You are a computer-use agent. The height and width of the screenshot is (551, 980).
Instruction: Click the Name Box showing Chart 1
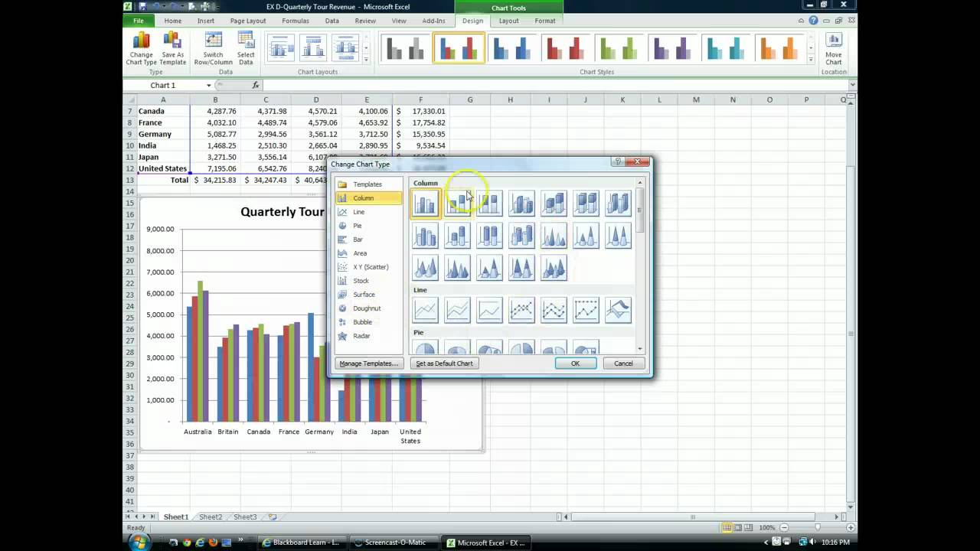[164, 85]
